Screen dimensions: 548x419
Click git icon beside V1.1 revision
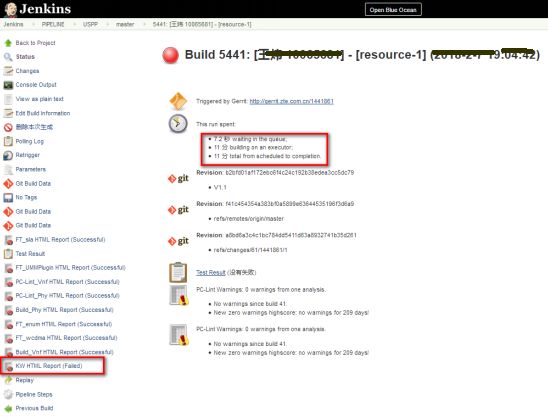point(178,179)
